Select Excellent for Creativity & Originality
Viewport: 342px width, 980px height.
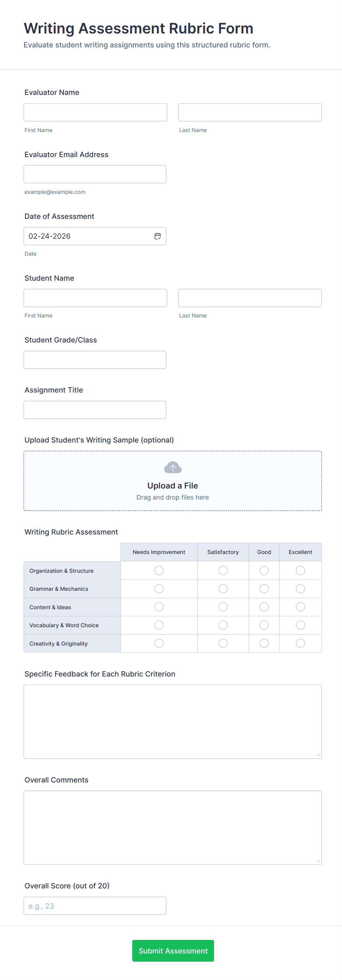[300, 644]
